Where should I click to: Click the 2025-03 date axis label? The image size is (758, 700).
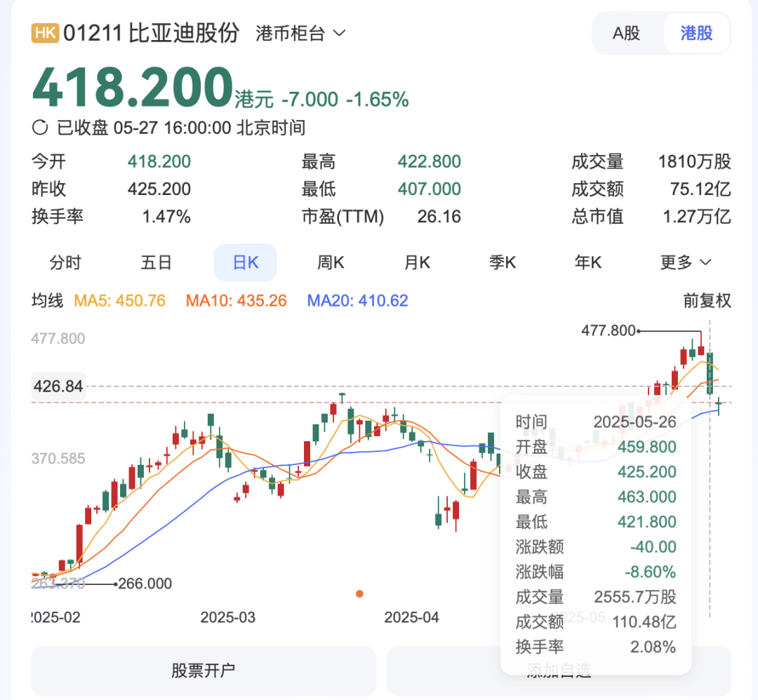(x=227, y=617)
